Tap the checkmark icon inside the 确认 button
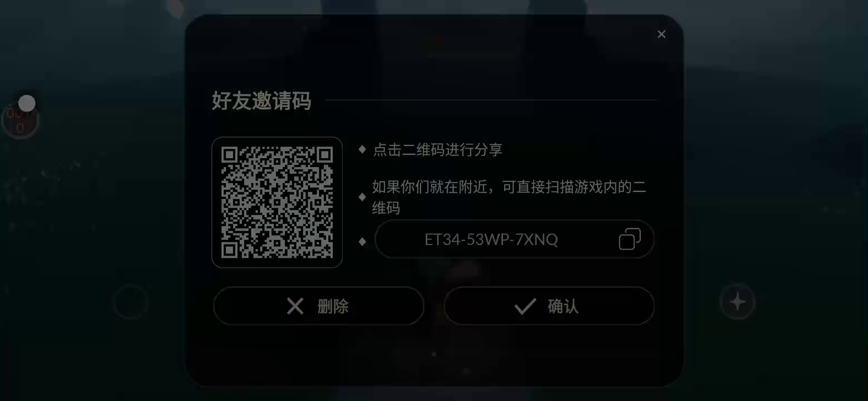 click(525, 306)
